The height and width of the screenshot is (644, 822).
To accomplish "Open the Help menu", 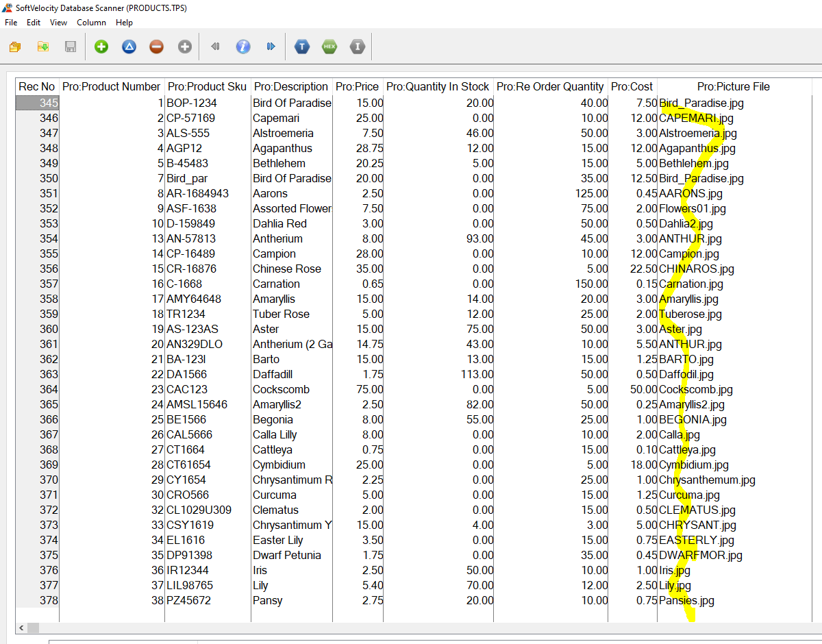I will click(x=124, y=23).
